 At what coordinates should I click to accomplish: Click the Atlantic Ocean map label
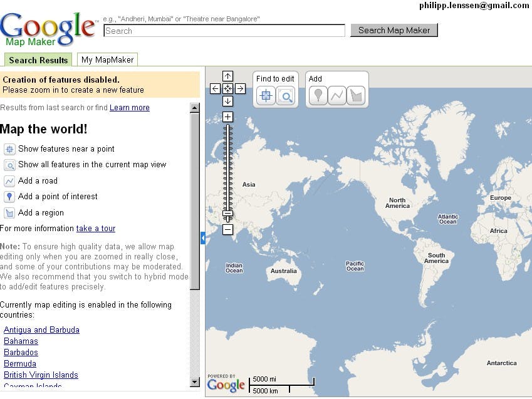coord(448,219)
